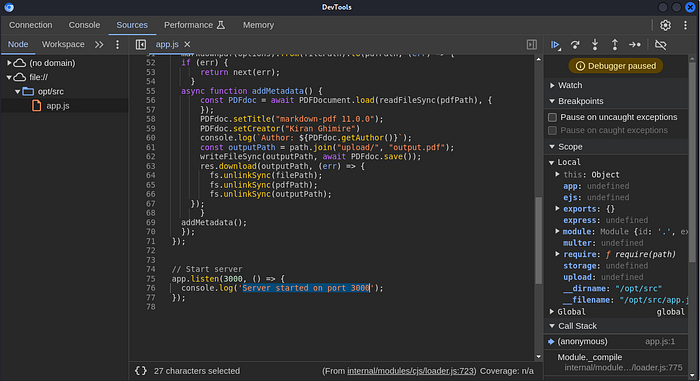Click the Debugger paused banner

pyautogui.click(x=616, y=66)
